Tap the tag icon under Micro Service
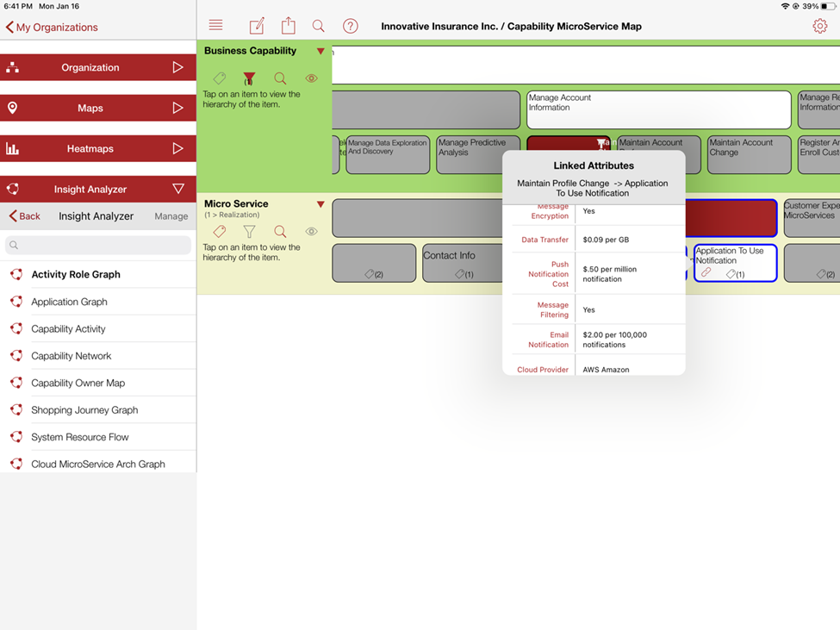Image resolution: width=840 pixels, height=630 pixels. click(220, 232)
